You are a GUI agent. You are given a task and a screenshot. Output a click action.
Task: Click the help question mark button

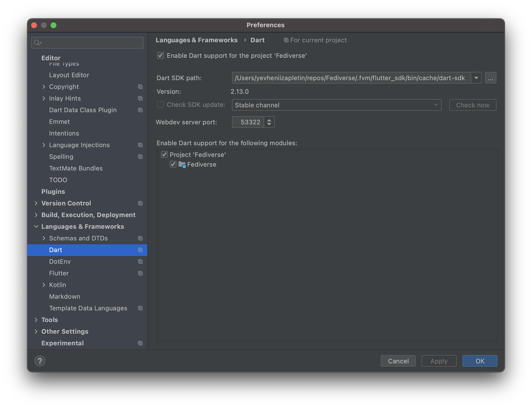coord(40,361)
